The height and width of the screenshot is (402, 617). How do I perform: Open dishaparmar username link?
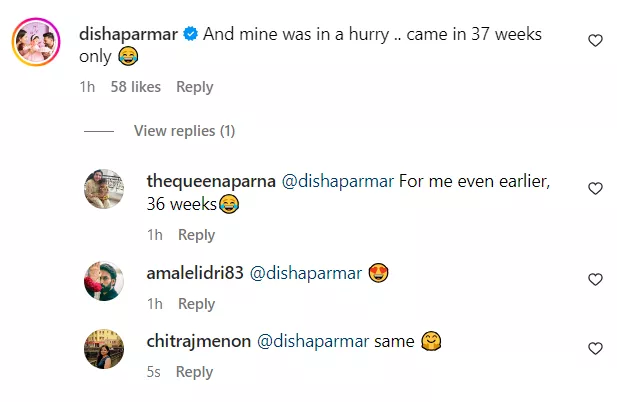pyautogui.click(x=127, y=34)
